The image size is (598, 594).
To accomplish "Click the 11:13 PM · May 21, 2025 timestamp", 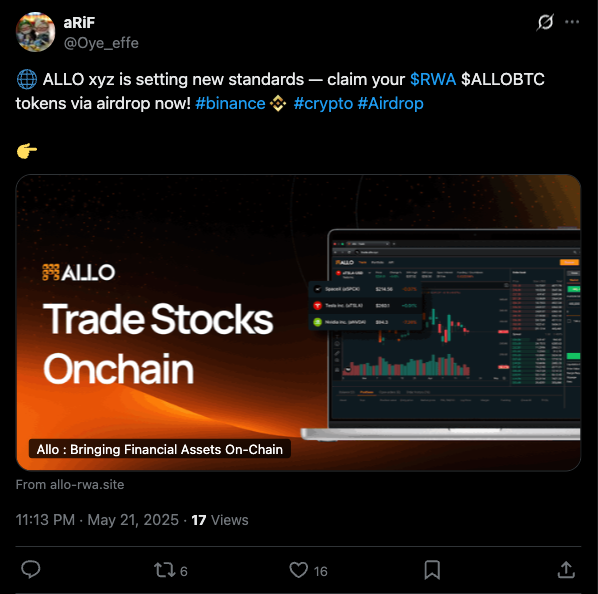I will 97,520.
